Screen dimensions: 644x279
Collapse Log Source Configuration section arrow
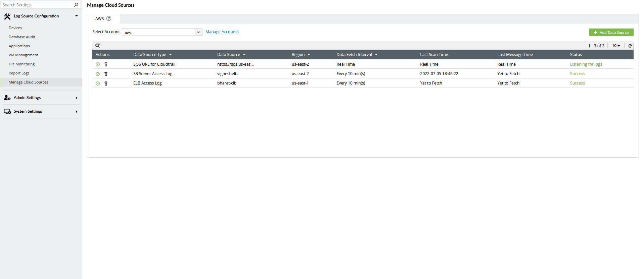[x=77, y=16]
